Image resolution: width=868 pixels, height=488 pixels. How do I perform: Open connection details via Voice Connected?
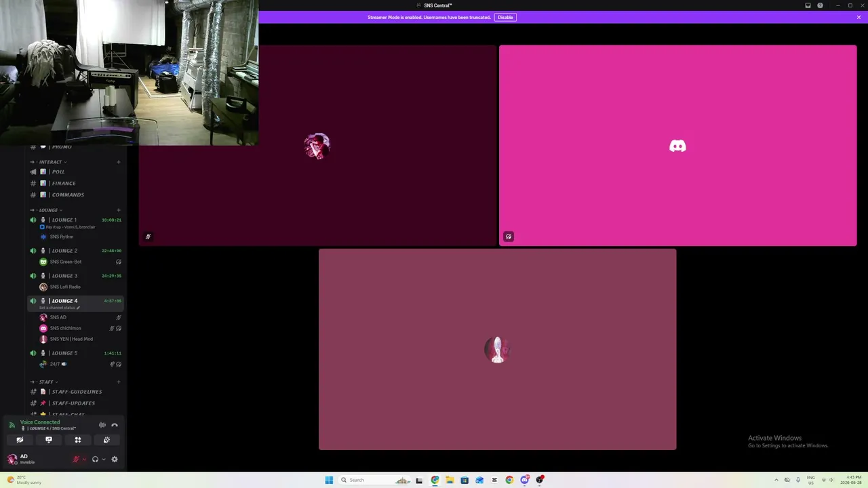(40, 422)
